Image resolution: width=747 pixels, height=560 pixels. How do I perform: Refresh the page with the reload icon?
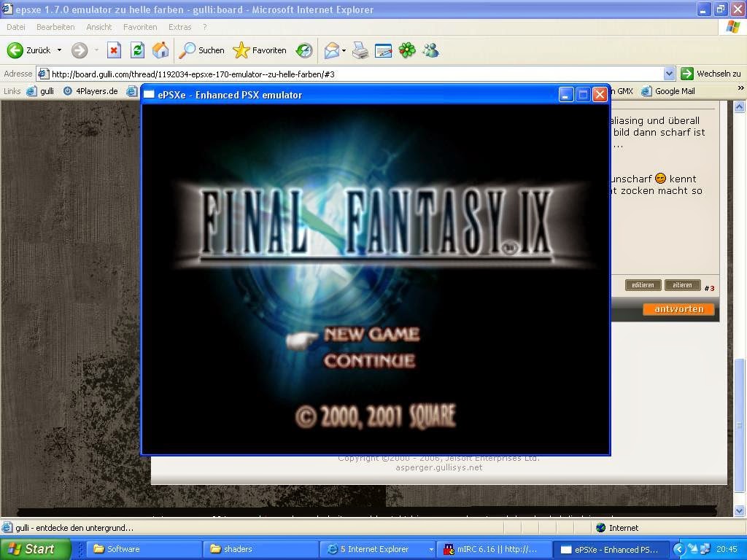138,50
